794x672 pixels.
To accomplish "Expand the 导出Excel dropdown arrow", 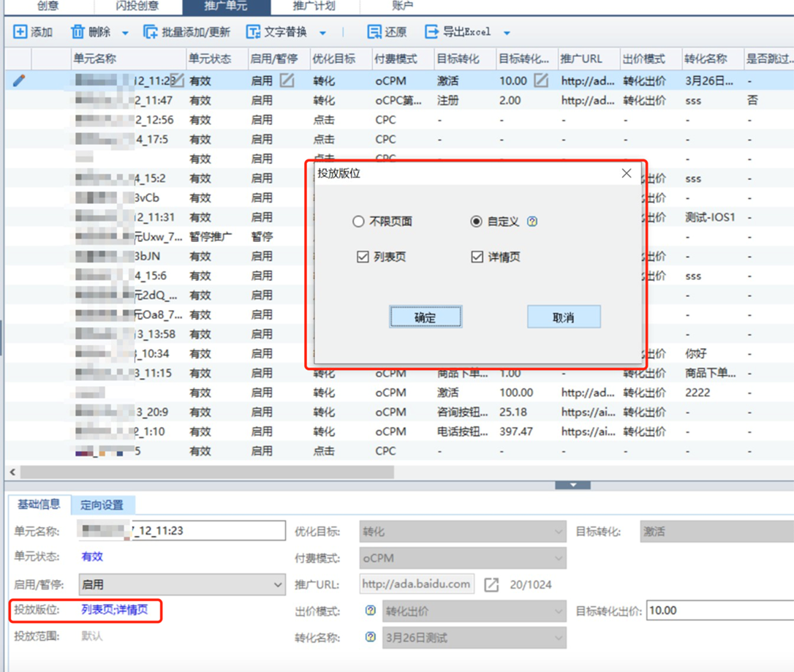I will pyautogui.click(x=507, y=33).
